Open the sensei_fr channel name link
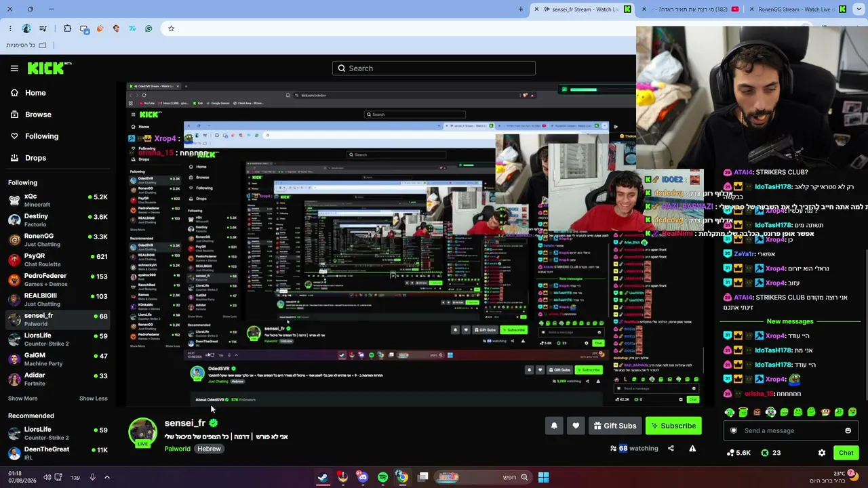This screenshot has height=488, width=868. coord(184,423)
